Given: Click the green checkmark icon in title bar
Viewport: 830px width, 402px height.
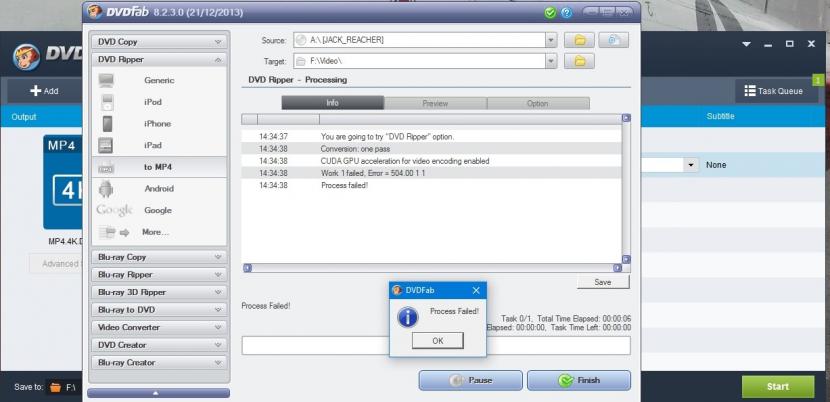Looking at the screenshot, I should [x=550, y=12].
